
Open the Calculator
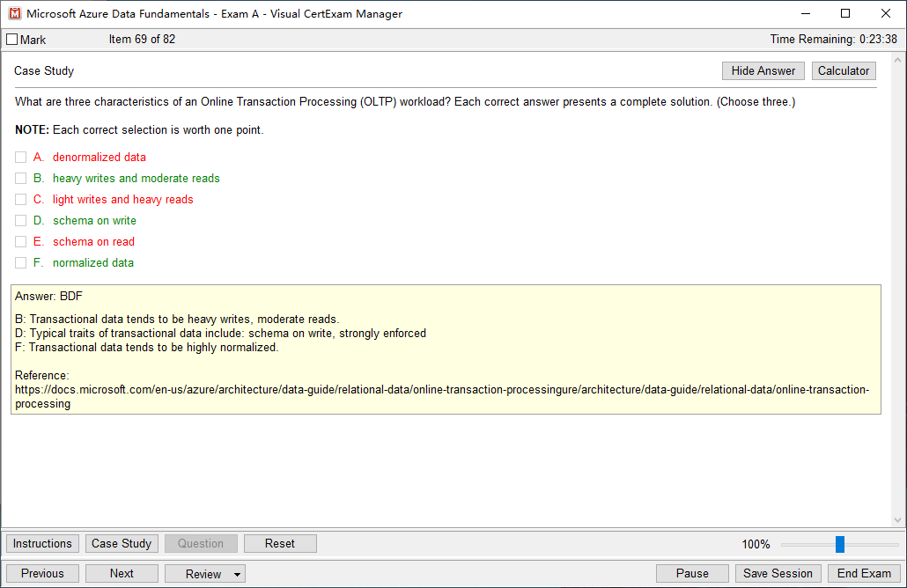[844, 71]
